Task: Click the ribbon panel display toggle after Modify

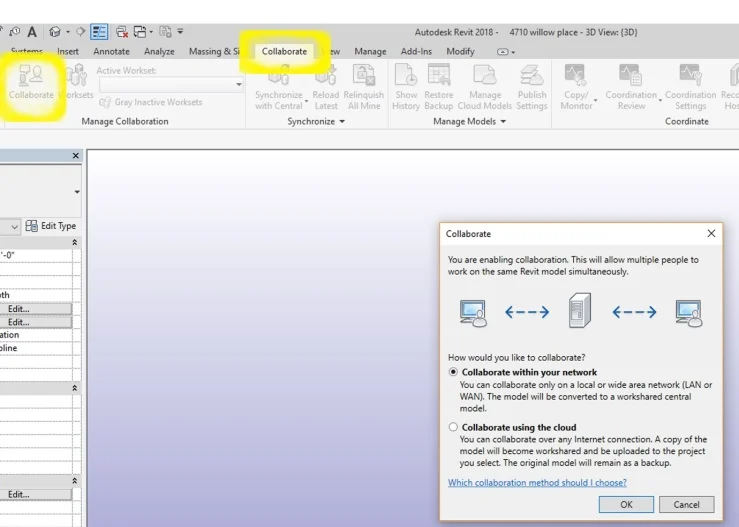Action: pyautogui.click(x=503, y=51)
